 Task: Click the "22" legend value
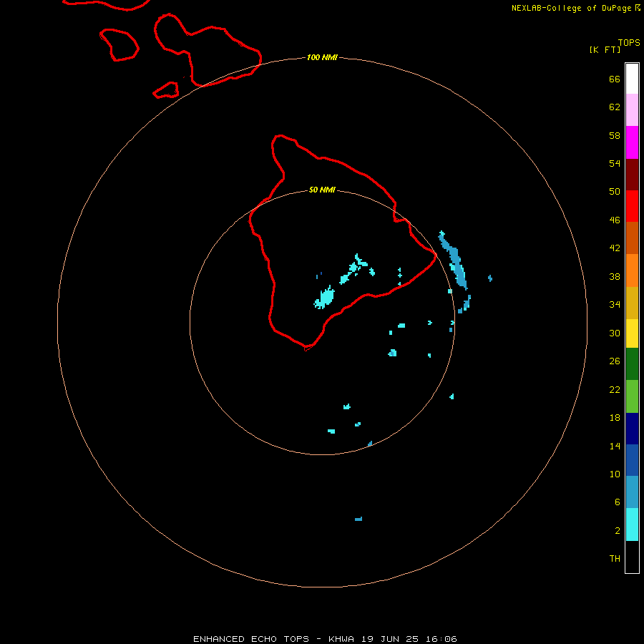click(615, 389)
